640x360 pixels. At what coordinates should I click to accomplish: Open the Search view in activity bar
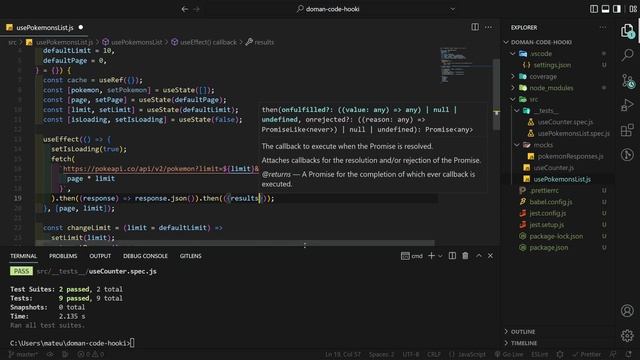point(627,55)
